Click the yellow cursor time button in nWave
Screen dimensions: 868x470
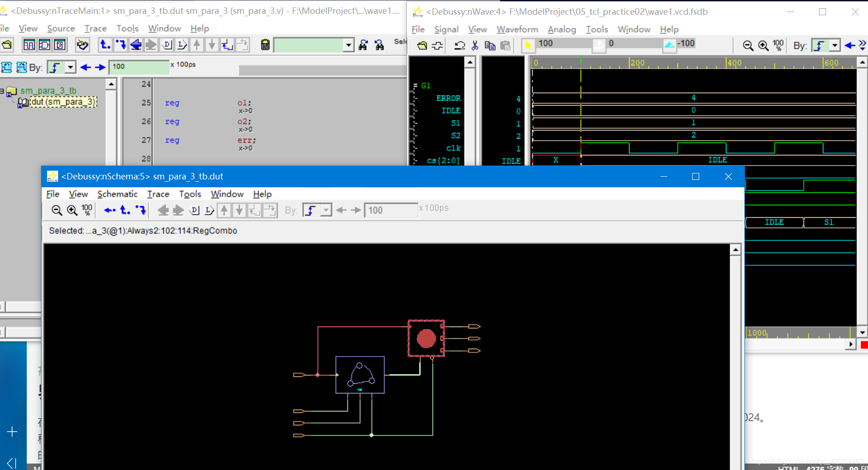pyautogui.click(x=528, y=45)
